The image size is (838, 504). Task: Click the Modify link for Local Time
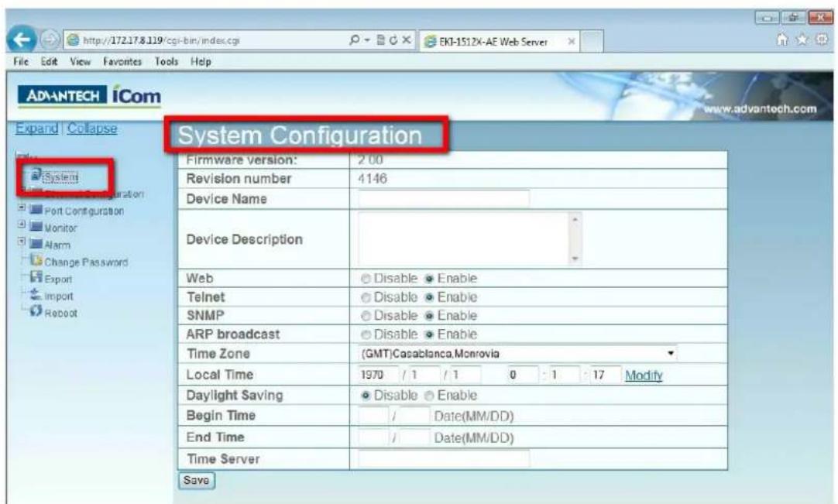click(644, 375)
